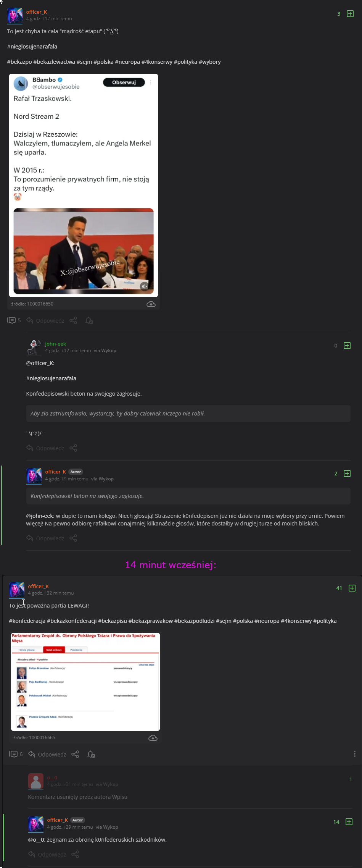Viewport: 362px width, 868px height.
Task: Open the #nieglosujenarafala hashtag in first post
Action: pyautogui.click(x=32, y=47)
